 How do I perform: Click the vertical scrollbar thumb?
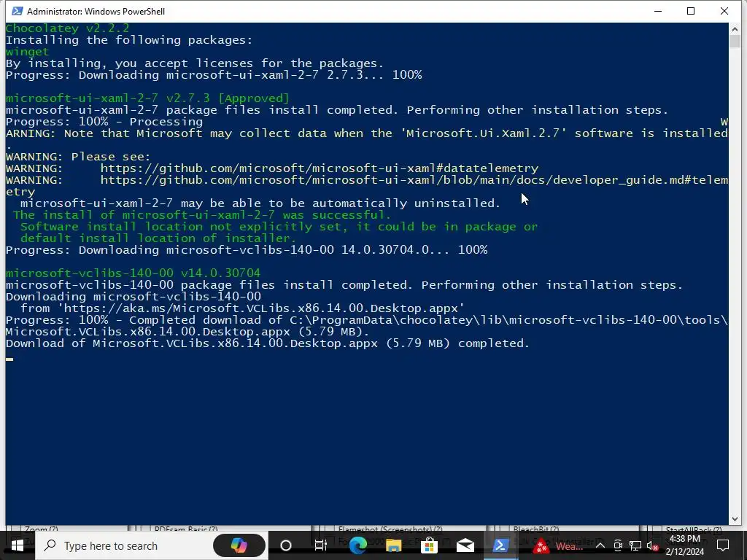tap(735, 42)
